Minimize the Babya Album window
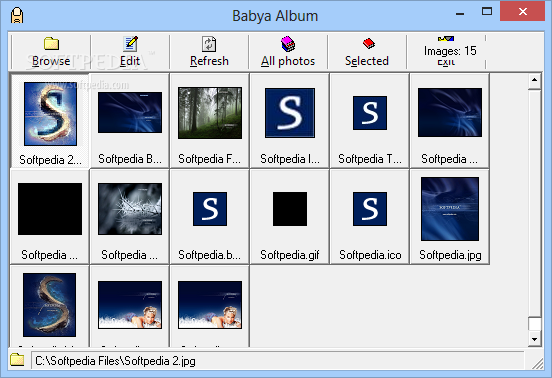Viewport: 552px width, 378px height. [460, 13]
